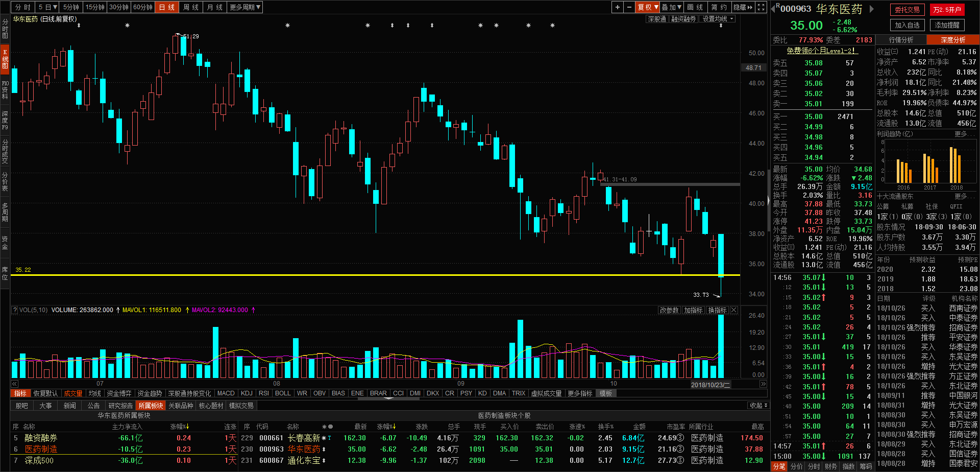The width and height of the screenshot is (980, 472).
Task: Jump chart timeline to latest
Action: click(x=763, y=384)
